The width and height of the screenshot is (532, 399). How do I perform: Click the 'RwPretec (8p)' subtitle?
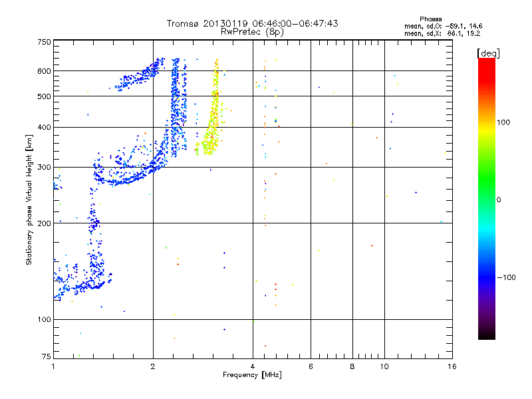(252, 32)
